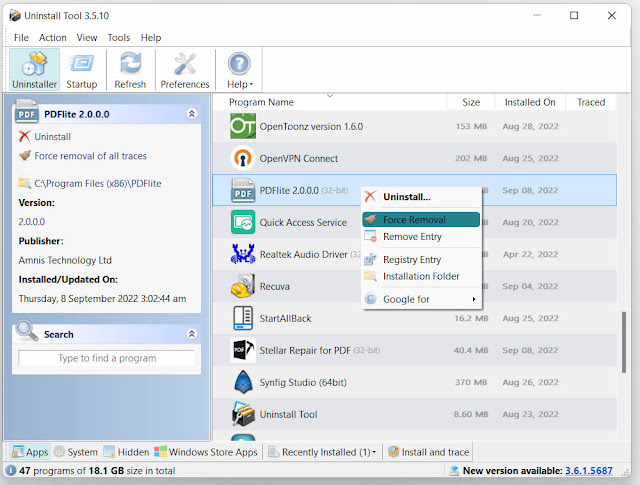Image resolution: width=640 pixels, height=485 pixels.
Task: Open the C:\Program Files (x86)\PDFlite folder link
Action: [98, 183]
